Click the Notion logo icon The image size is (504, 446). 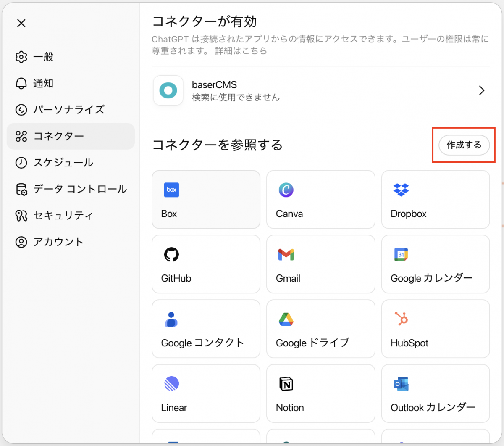coord(286,383)
